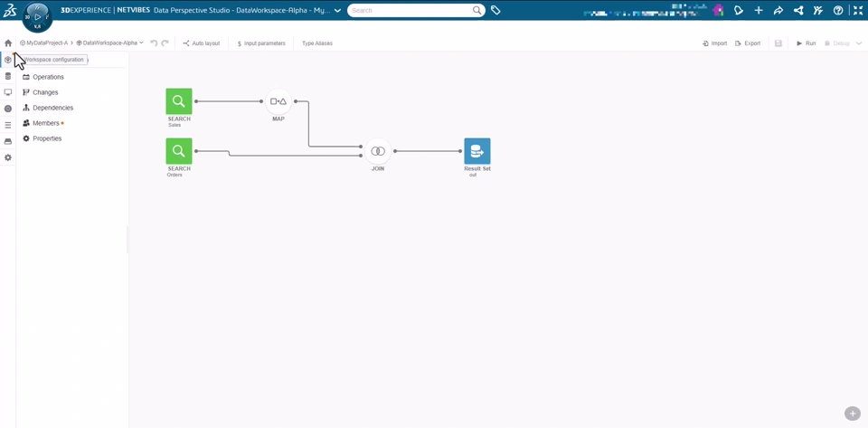Open the help question mark icon
Viewport: 868px width, 428px height.
coord(838,10)
